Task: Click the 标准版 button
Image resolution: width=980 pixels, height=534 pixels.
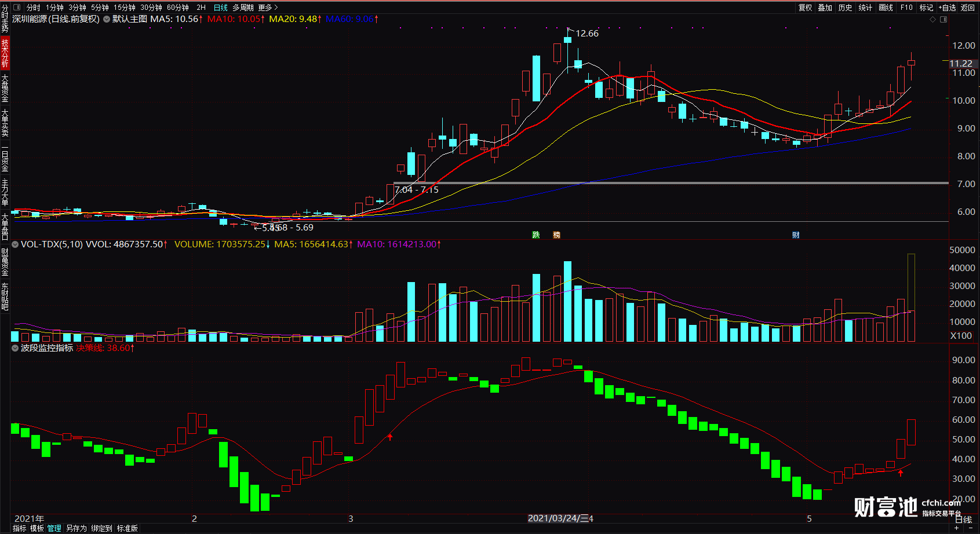Action: pos(127,528)
